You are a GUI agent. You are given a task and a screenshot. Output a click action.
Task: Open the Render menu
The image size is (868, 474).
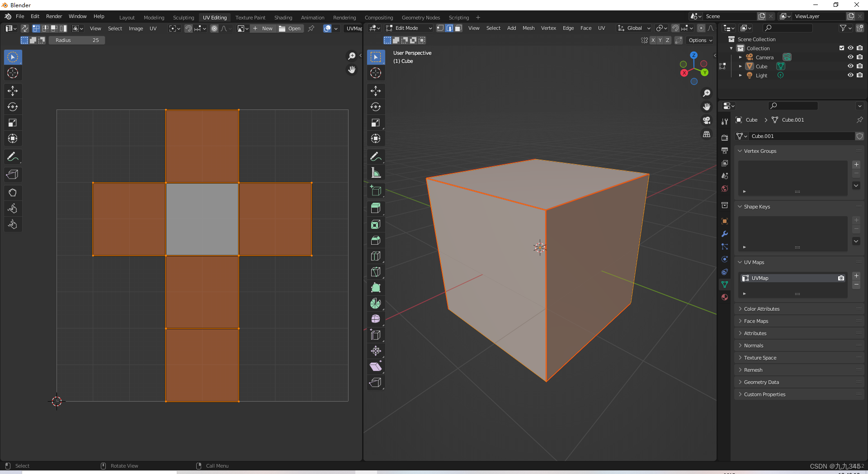(x=54, y=16)
